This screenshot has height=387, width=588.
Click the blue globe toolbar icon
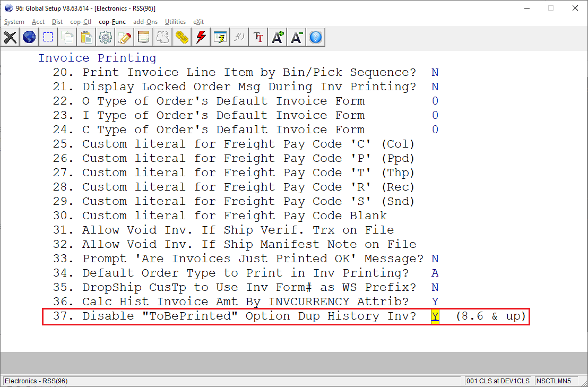pos(29,37)
